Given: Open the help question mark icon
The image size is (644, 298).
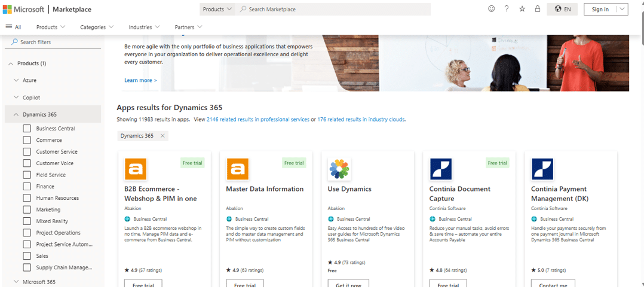Looking at the screenshot, I should click(507, 9).
